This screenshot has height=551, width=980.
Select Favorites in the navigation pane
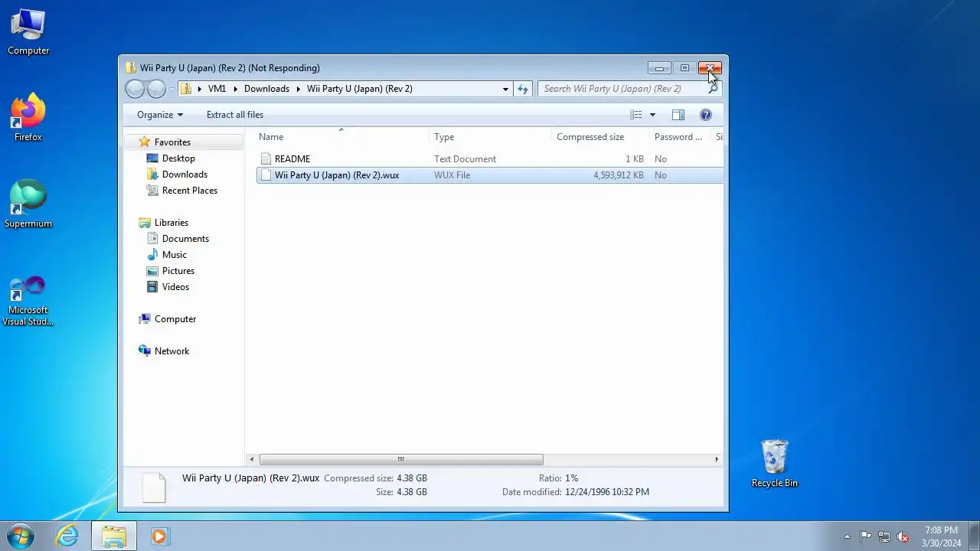click(172, 142)
